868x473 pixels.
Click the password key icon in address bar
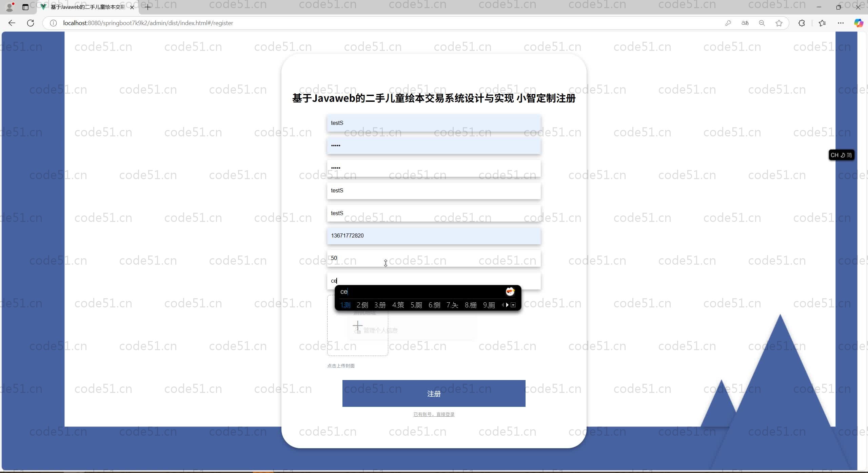pos(728,23)
